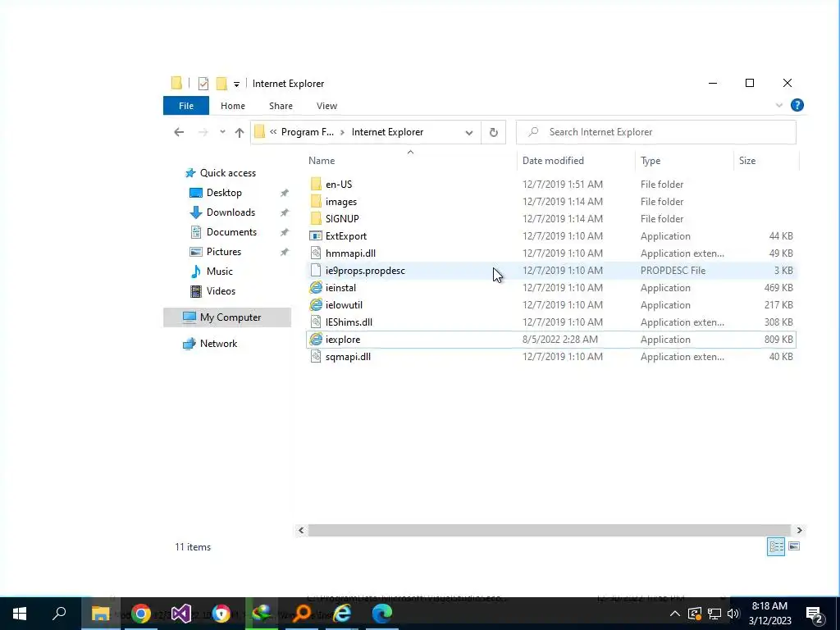Open Microsoft Edge from the taskbar
This screenshot has height=630, width=840.
[x=382, y=614]
